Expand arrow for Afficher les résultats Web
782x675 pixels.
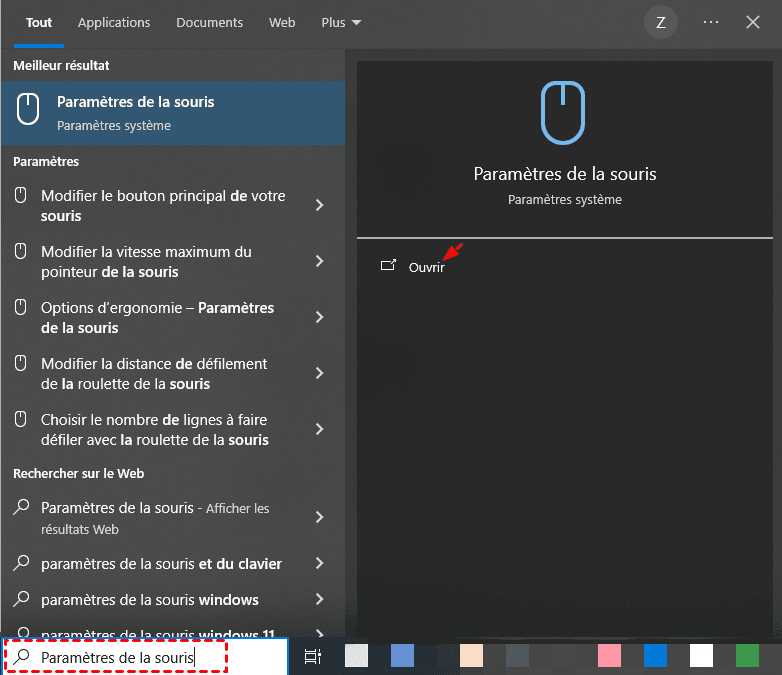point(320,517)
